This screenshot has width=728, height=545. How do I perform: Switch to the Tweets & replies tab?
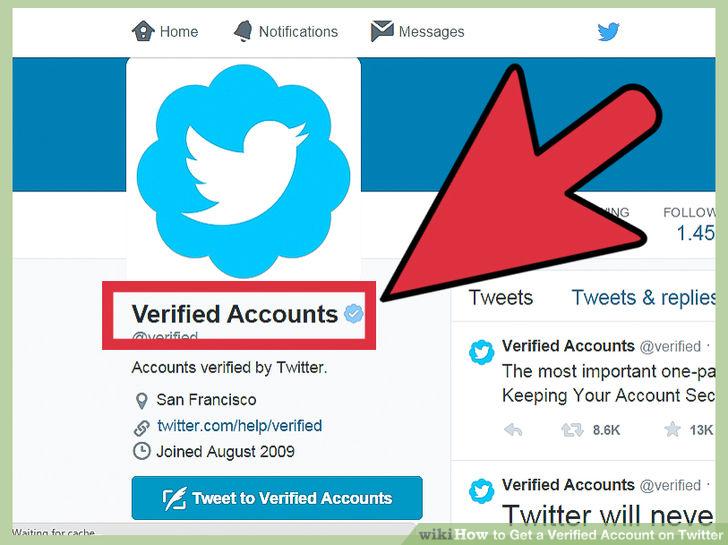pyautogui.click(x=644, y=298)
